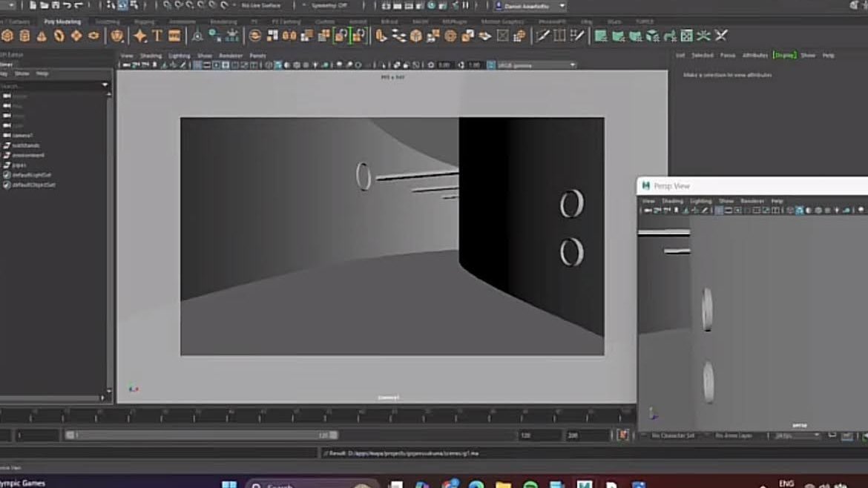This screenshot has height=488, width=868.
Task: Open the frame rate fps dropdown
Action: (796, 435)
